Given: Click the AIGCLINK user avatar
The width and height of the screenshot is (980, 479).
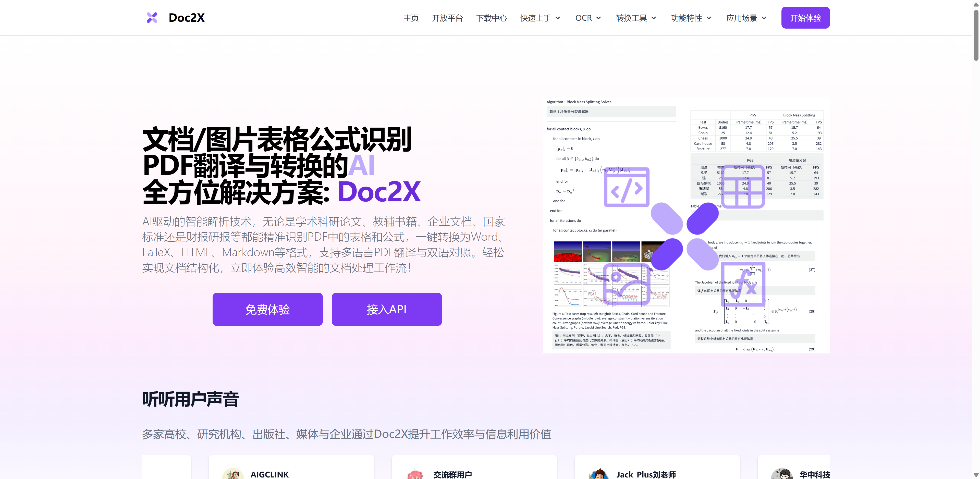Looking at the screenshot, I should [x=233, y=474].
